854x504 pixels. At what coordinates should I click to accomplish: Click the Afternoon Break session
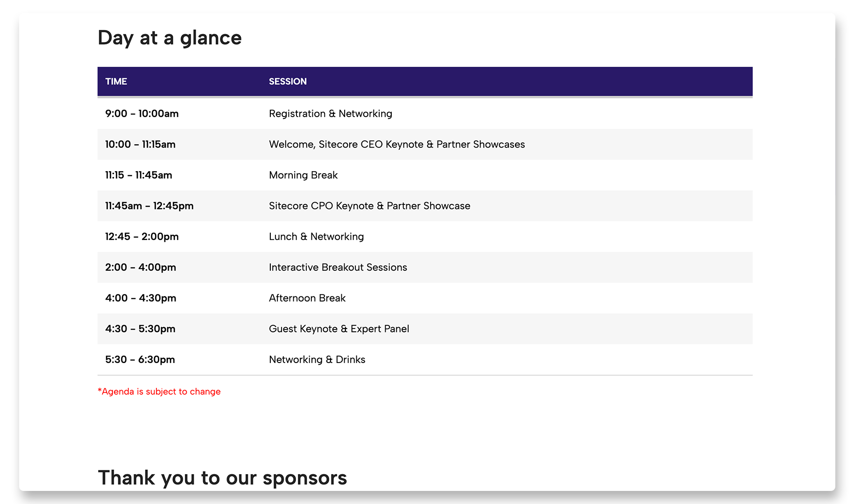coord(307,298)
